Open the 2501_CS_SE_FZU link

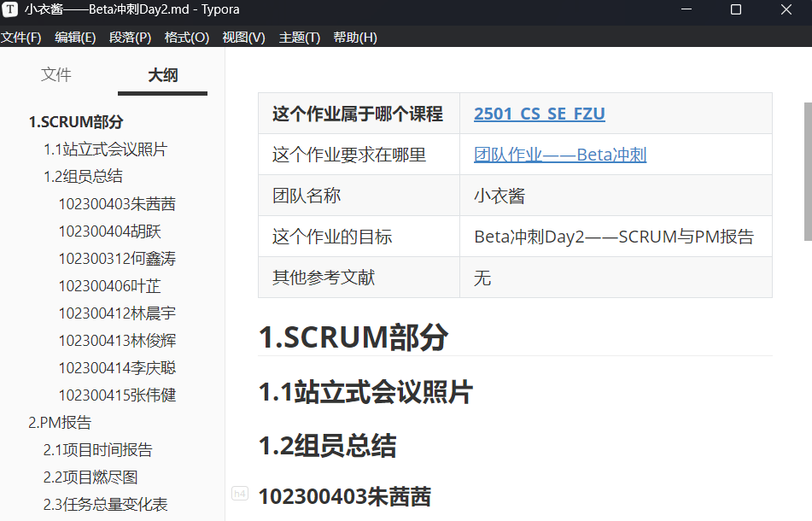[539, 114]
